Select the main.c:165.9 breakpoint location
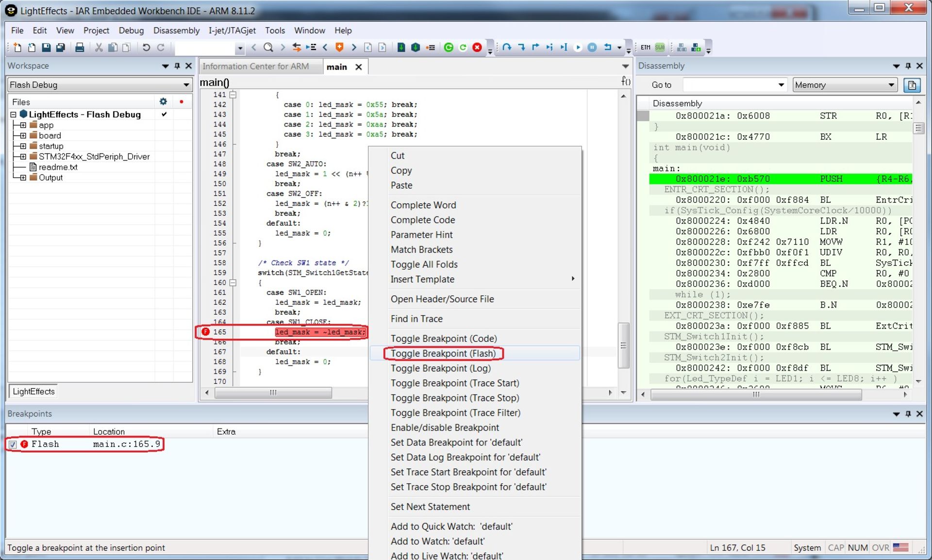The width and height of the screenshot is (932, 560). [x=126, y=444]
